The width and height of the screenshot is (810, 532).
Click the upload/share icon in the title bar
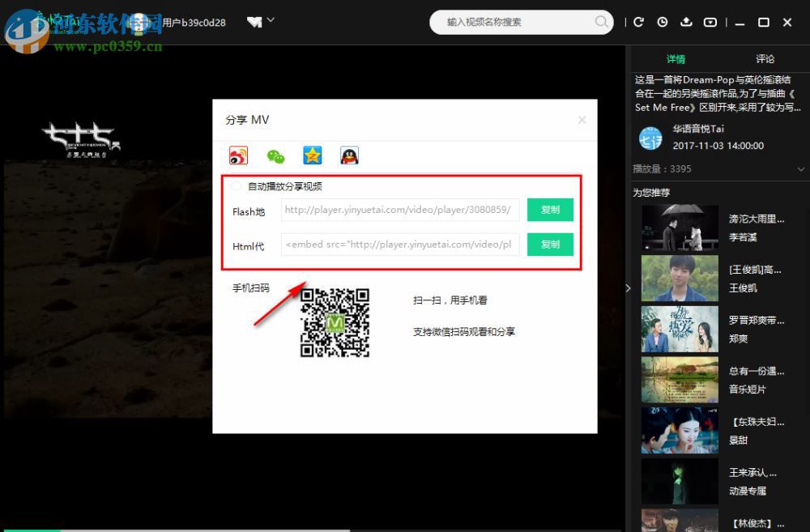(686, 22)
